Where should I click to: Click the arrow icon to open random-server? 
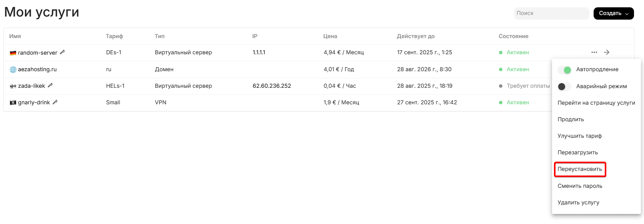tap(607, 52)
